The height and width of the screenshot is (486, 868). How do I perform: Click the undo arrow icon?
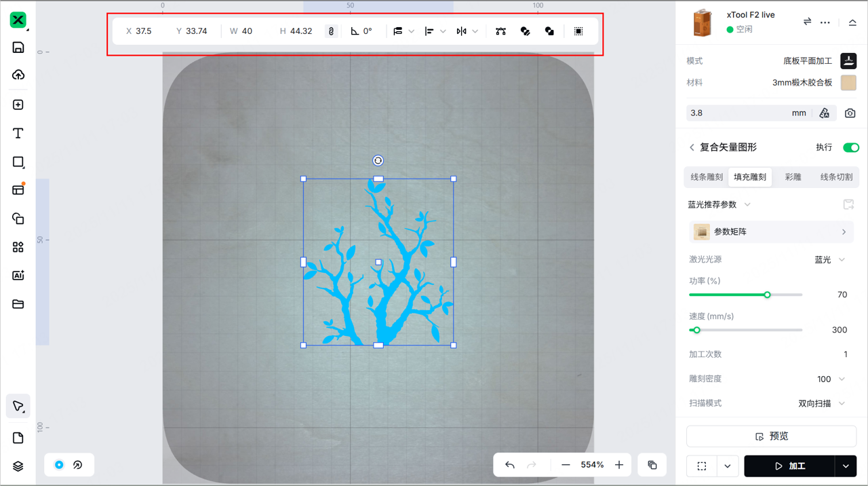click(x=510, y=465)
